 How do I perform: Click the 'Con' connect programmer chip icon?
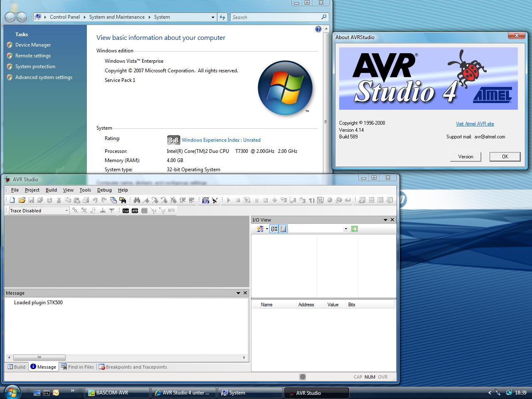click(x=126, y=211)
